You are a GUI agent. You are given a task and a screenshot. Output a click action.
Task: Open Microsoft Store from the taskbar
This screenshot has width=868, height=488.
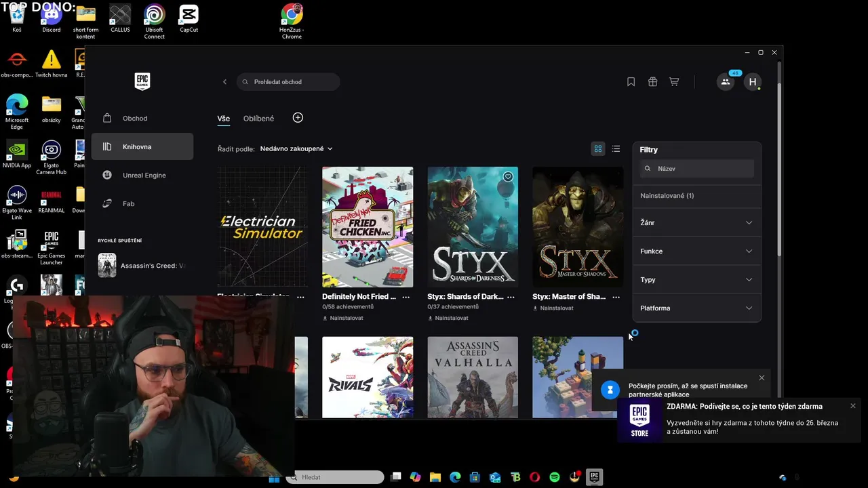point(475,477)
